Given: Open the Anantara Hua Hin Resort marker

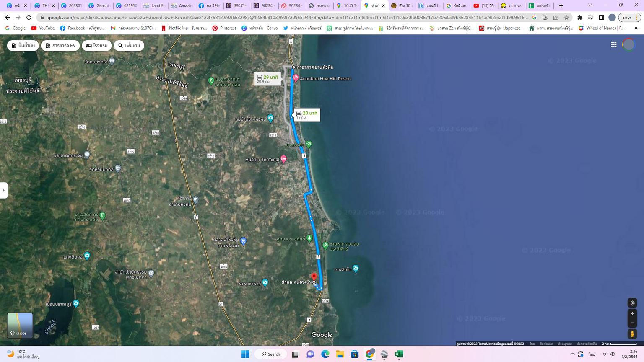Looking at the screenshot, I should click(296, 78).
